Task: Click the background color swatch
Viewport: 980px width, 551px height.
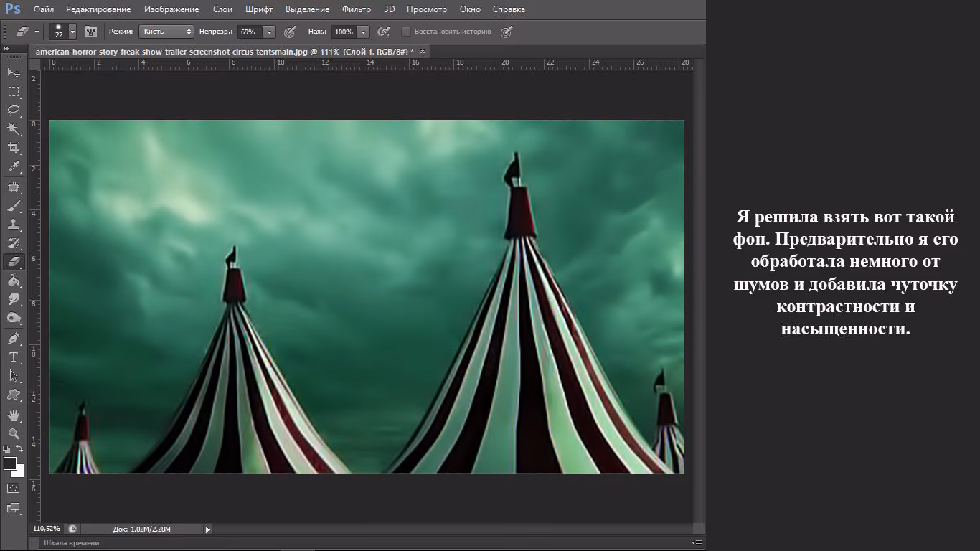Action: (19, 472)
